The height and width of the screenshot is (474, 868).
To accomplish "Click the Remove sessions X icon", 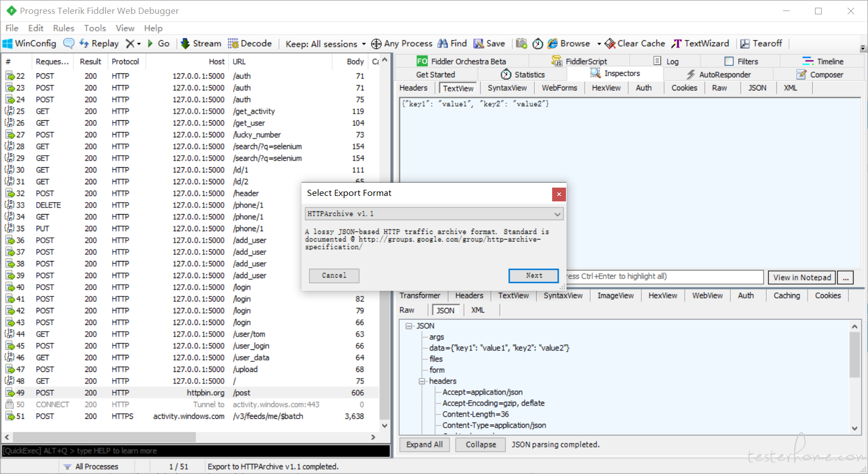I will point(130,44).
